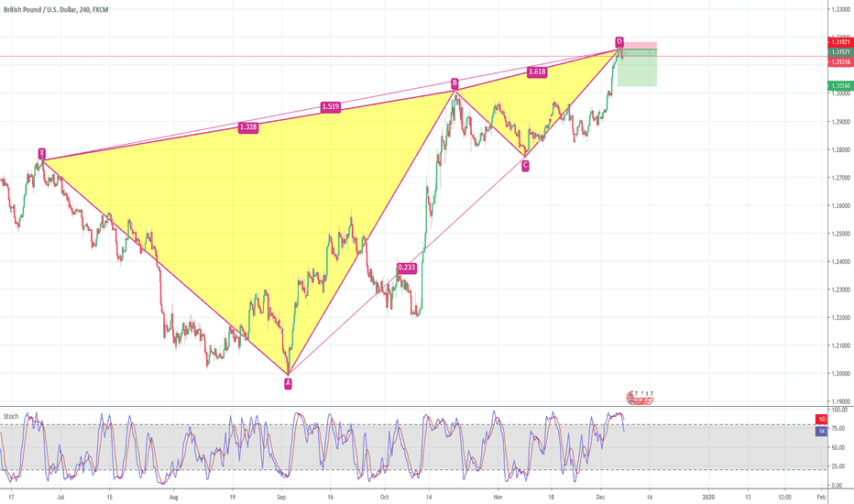
Task: Open the Stoch indicator label
Action: (x=12, y=415)
